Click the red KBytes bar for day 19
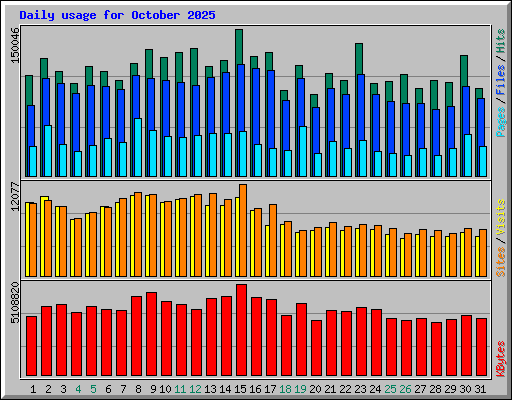Image resolution: width=512 pixels, height=400 pixels. (302, 339)
